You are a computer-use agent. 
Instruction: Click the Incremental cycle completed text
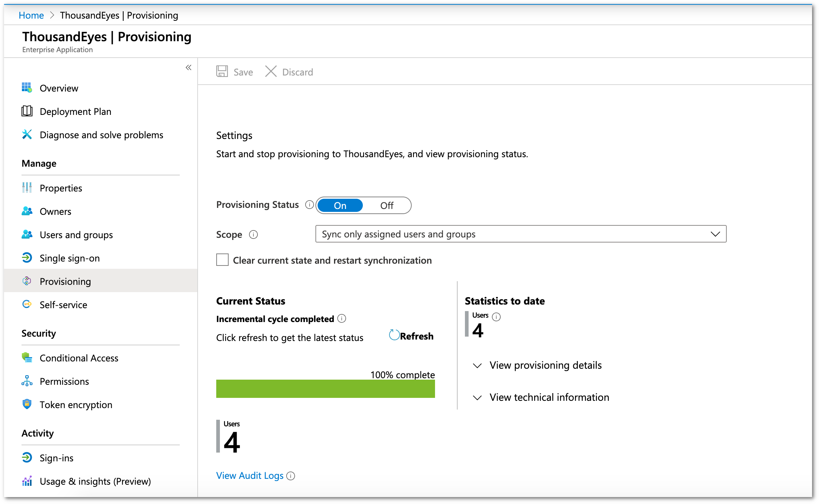pos(275,319)
